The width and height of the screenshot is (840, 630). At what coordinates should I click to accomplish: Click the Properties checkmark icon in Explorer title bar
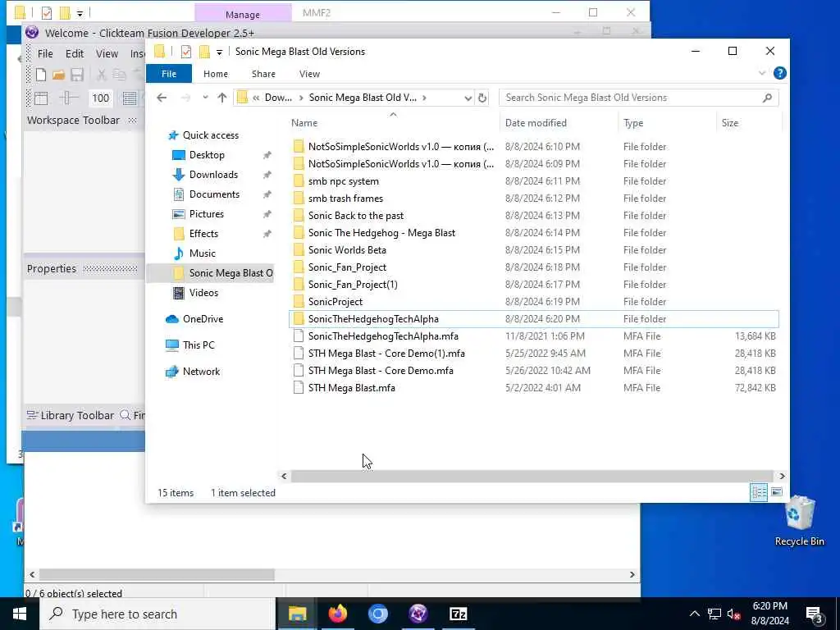[186, 52]
